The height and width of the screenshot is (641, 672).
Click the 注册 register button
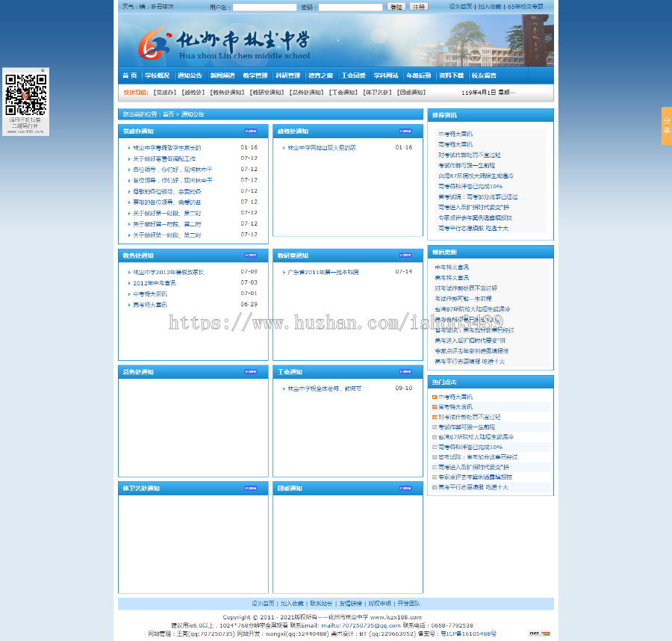click(419, 7)
